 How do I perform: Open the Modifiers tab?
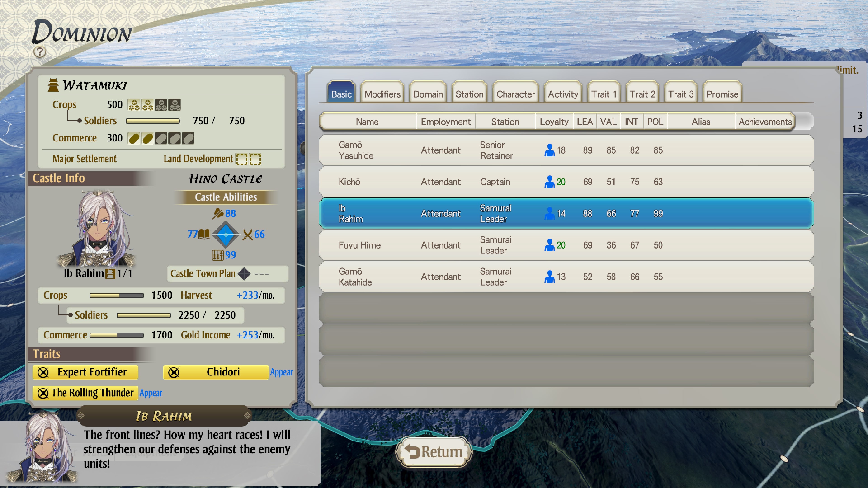point(382,94)
